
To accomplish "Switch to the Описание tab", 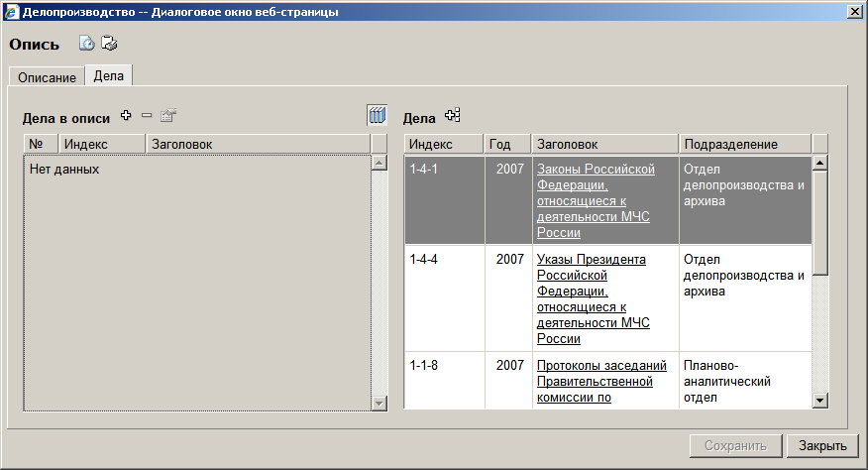I will click(47, 77).
